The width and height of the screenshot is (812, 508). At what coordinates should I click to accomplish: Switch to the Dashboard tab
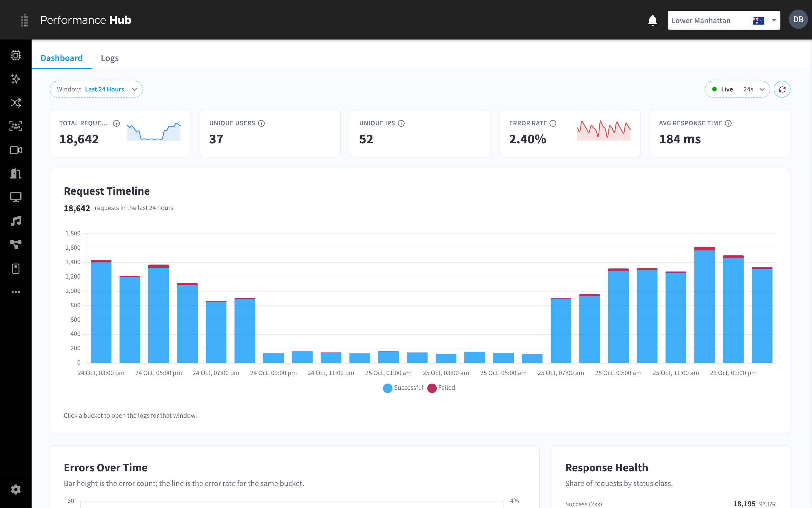(61, 58)
